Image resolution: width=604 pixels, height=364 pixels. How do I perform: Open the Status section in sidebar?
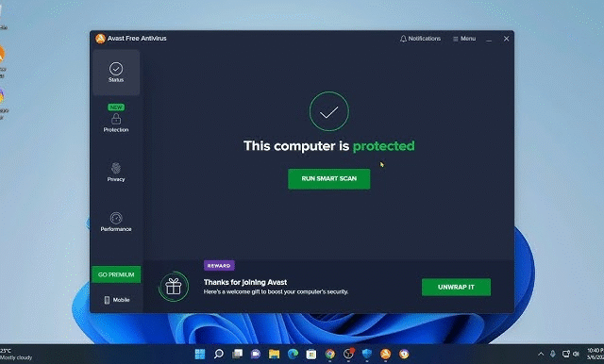click(x=116, y=73)
